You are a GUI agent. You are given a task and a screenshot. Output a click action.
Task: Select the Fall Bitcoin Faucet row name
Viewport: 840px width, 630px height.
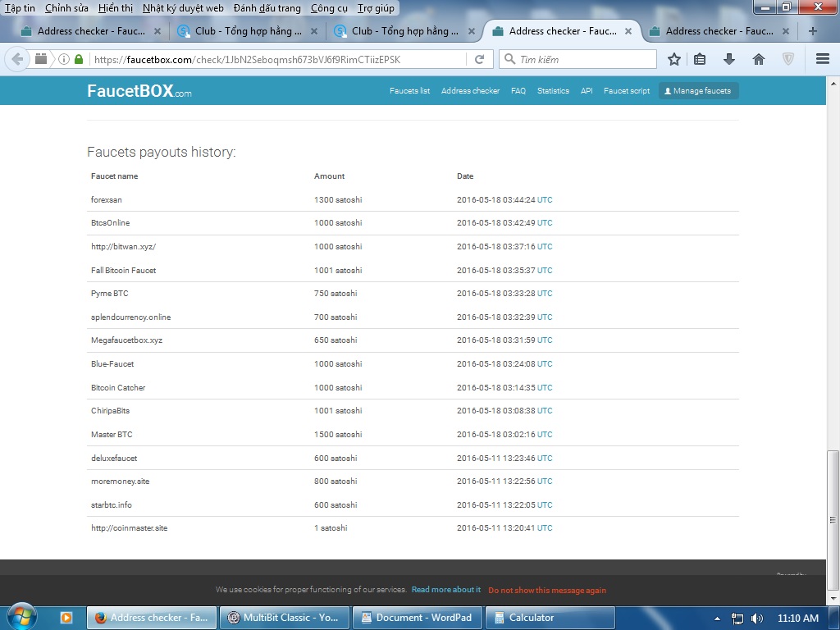tap(123, 270)
